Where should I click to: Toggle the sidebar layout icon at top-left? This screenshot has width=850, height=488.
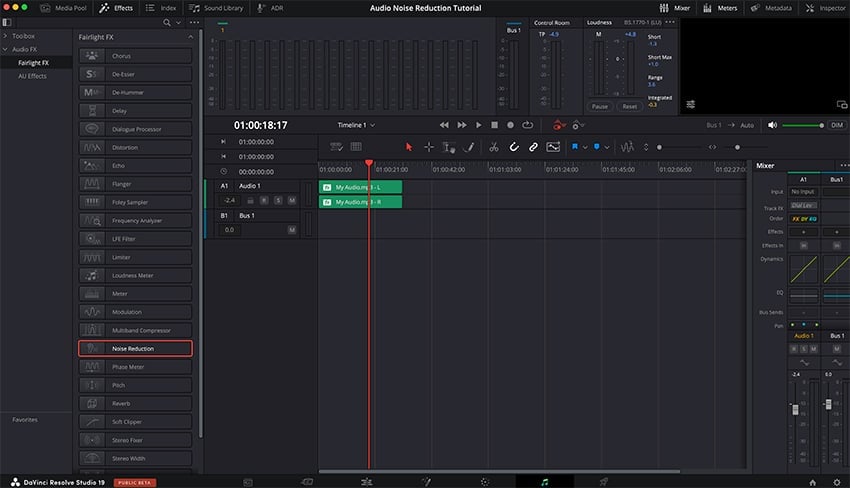coord(7,22)
